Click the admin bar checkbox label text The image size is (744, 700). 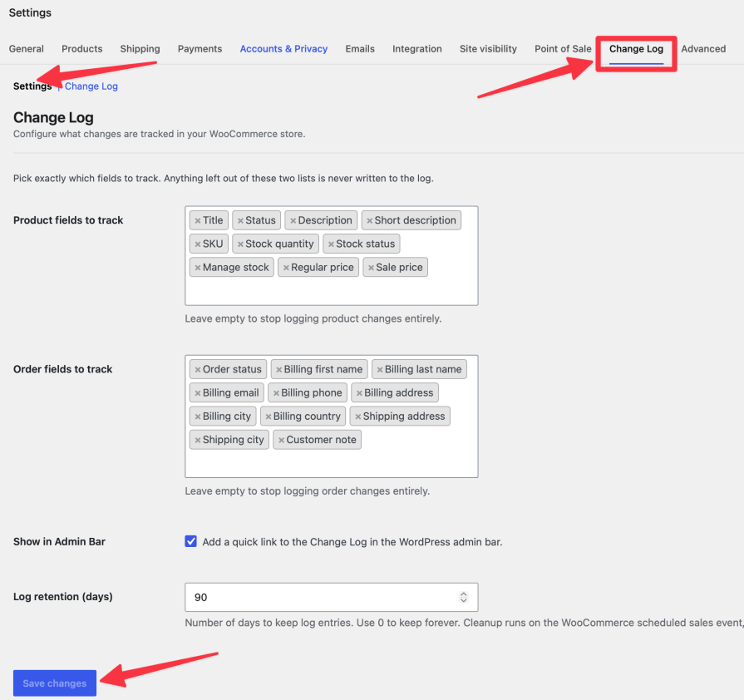[x=352, y=542]
